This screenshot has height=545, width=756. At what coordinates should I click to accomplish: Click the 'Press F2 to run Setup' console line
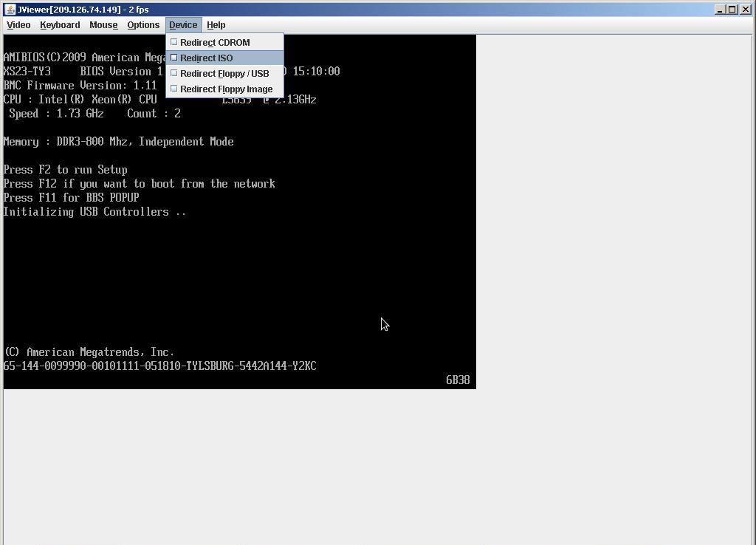click(x=66, y=170)
